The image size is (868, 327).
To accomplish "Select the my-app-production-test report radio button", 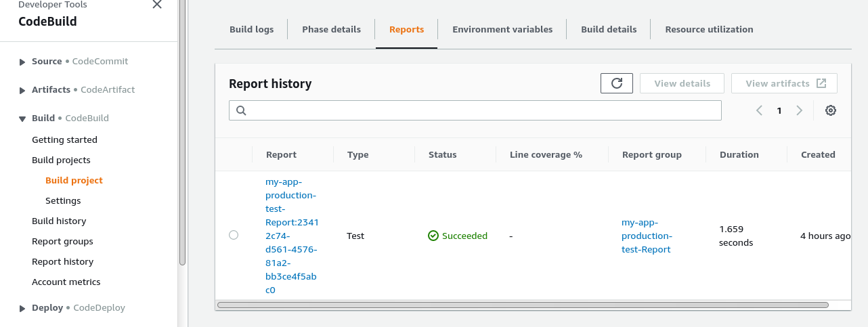I will pos(234,235).
